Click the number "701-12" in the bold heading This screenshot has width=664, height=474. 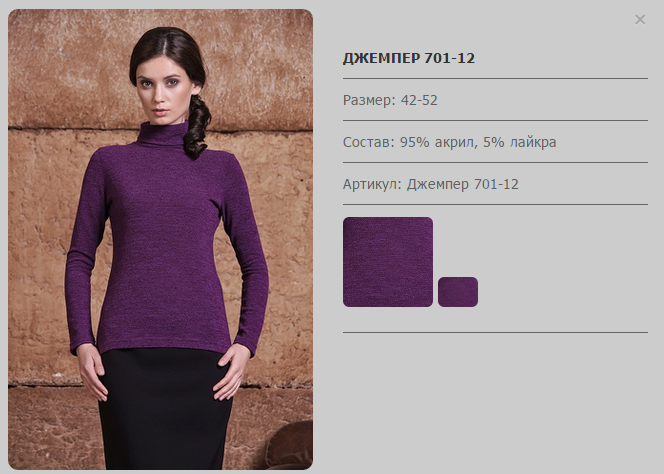[449, 58]
